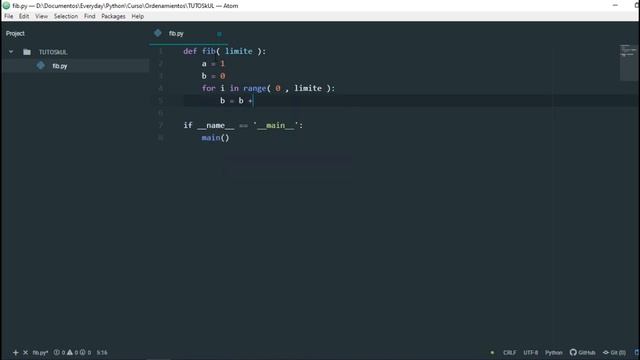
Task: Click the 'def' keyword on line 1
Action: click(190, 51)
